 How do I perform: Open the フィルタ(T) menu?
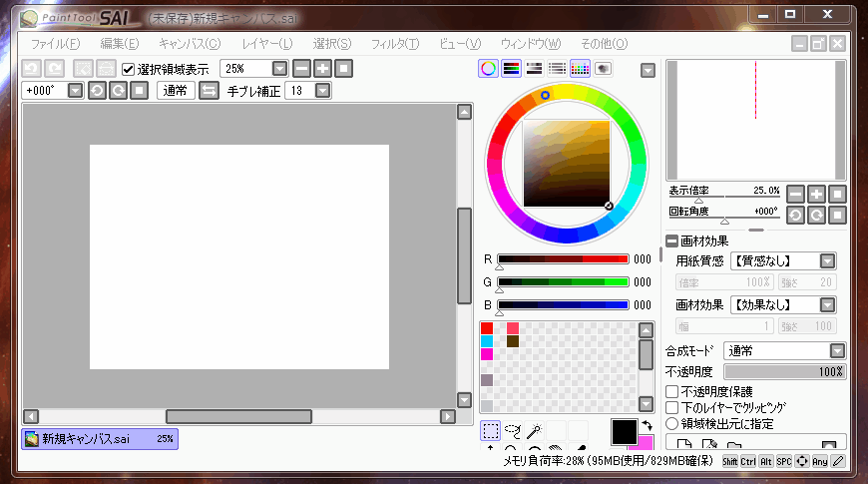395,44
